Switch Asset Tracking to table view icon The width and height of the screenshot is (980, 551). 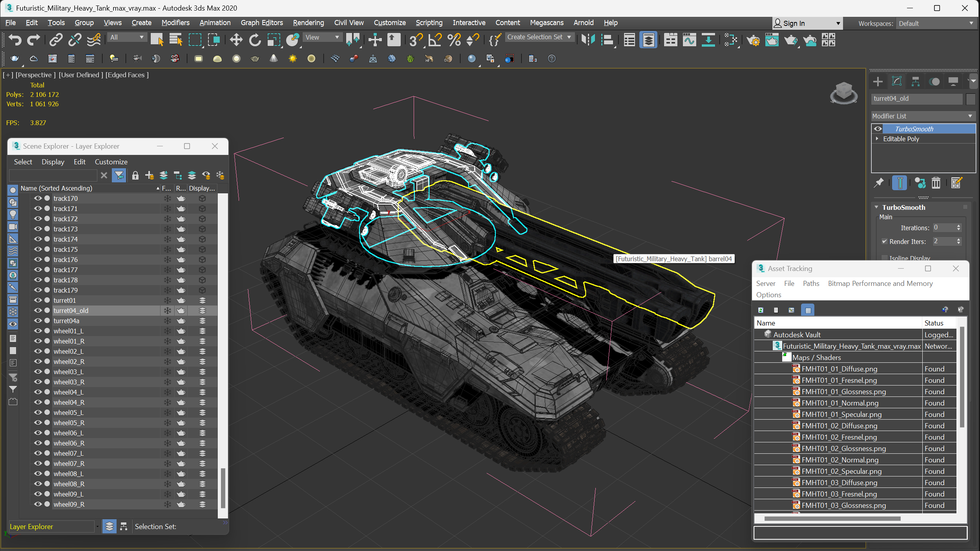tap(808, 310)
